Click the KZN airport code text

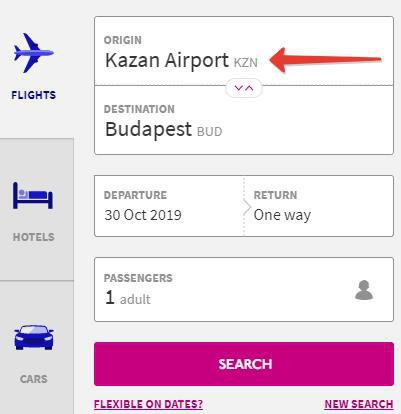246,63
